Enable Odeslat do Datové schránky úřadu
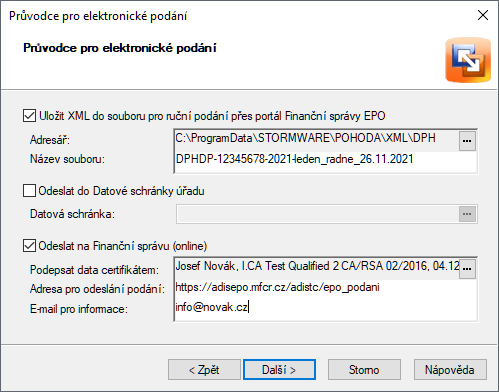Screen dimensions: 499x392 click(29, 191)
